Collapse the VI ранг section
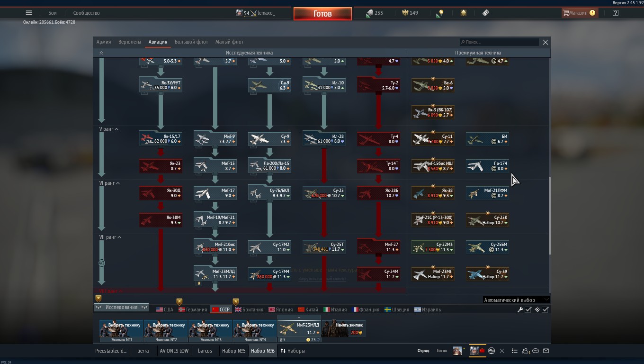This screenshot has height=364, width=644. click(109, 183)
